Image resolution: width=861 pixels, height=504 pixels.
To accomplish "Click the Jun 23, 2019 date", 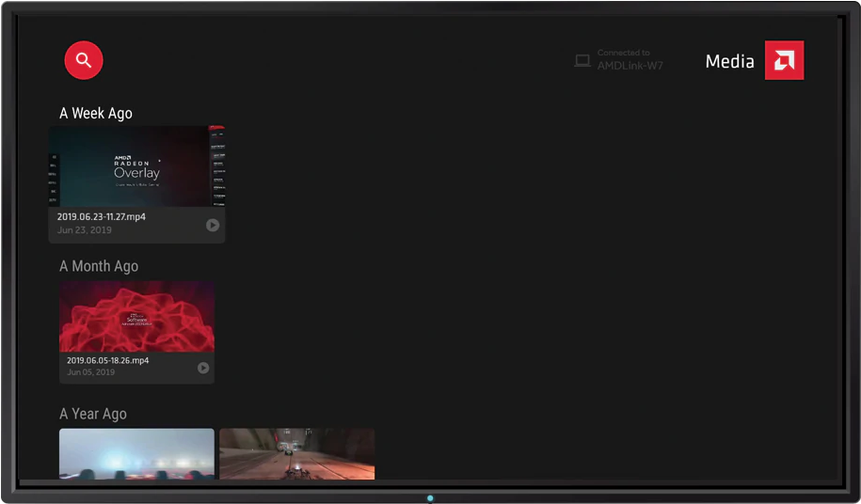I will pos(84,229).
